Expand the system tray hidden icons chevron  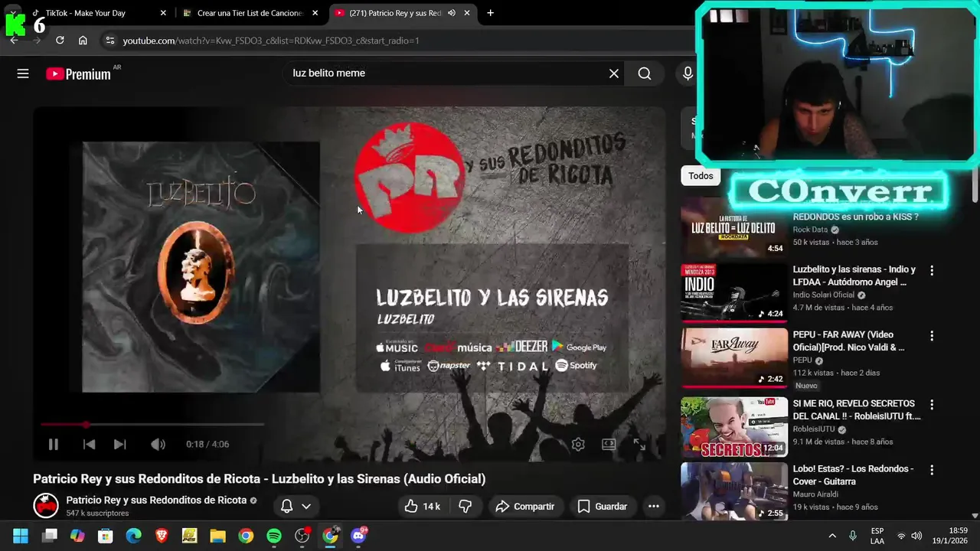coord(832,536)
